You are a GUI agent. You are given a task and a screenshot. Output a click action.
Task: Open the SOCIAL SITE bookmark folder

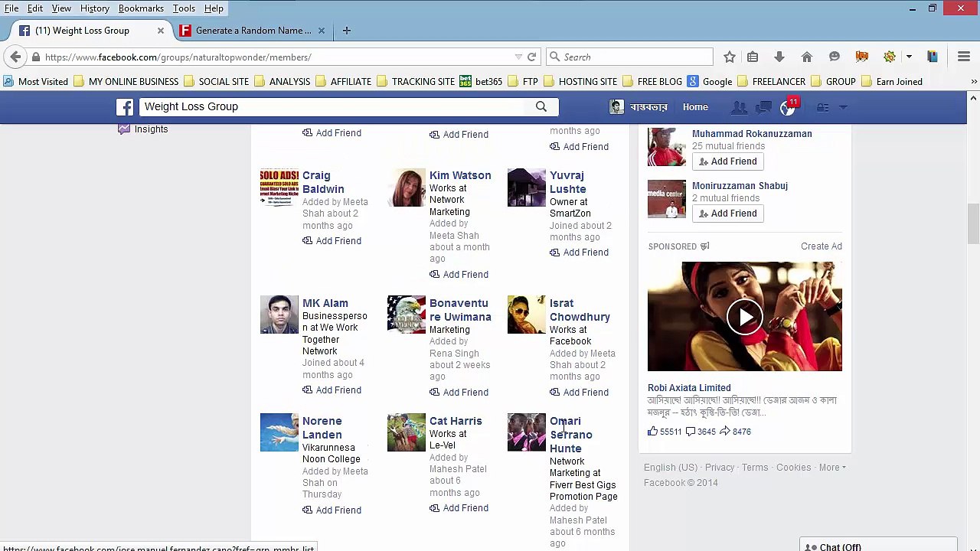[x=216, y=81]
